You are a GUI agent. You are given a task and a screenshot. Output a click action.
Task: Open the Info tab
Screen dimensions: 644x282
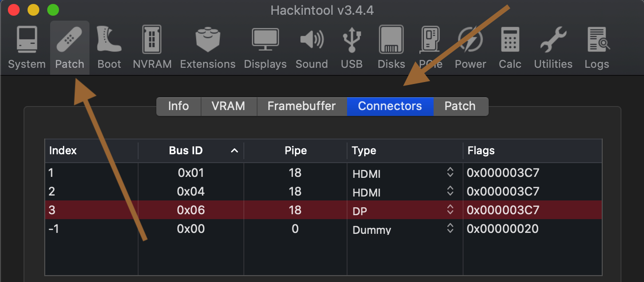[178, 106]
